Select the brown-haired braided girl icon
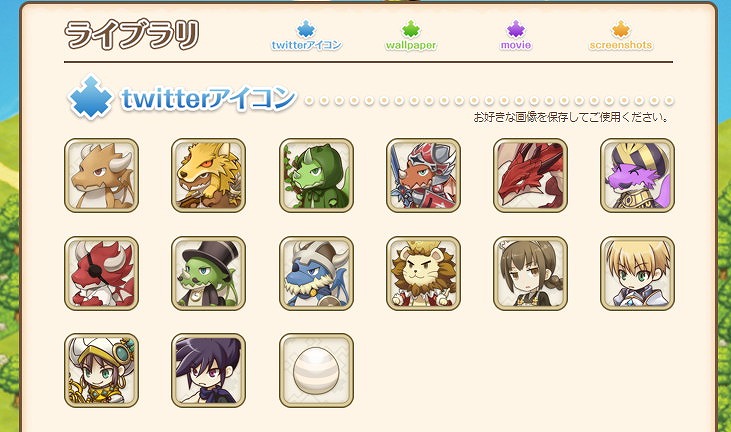 [530, 273]
